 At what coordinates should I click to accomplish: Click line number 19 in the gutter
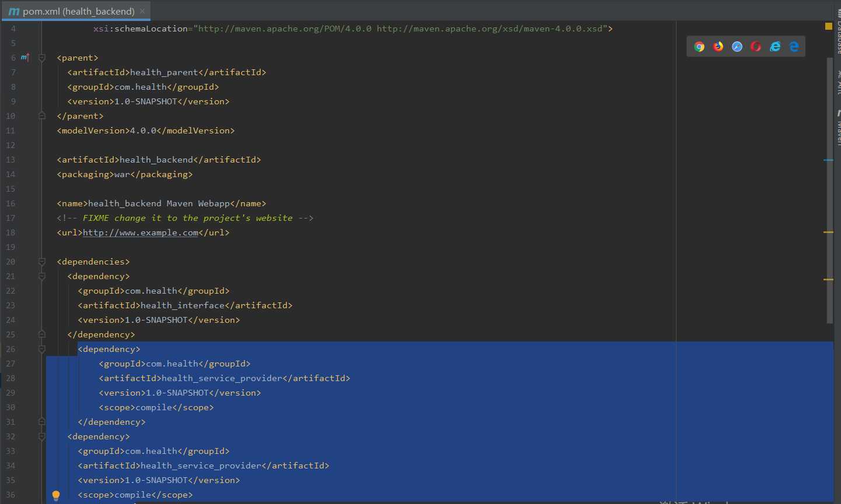pos(10,247)
